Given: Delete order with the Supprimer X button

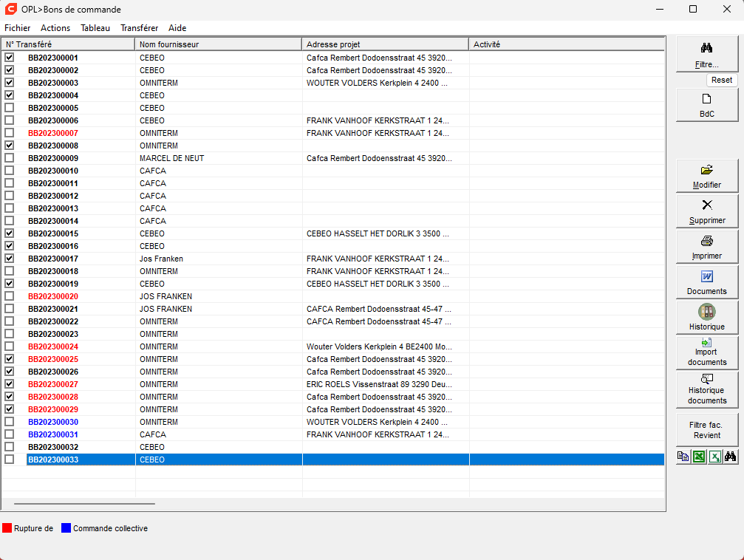Looking at the screenshot, I should coord(706,211).
